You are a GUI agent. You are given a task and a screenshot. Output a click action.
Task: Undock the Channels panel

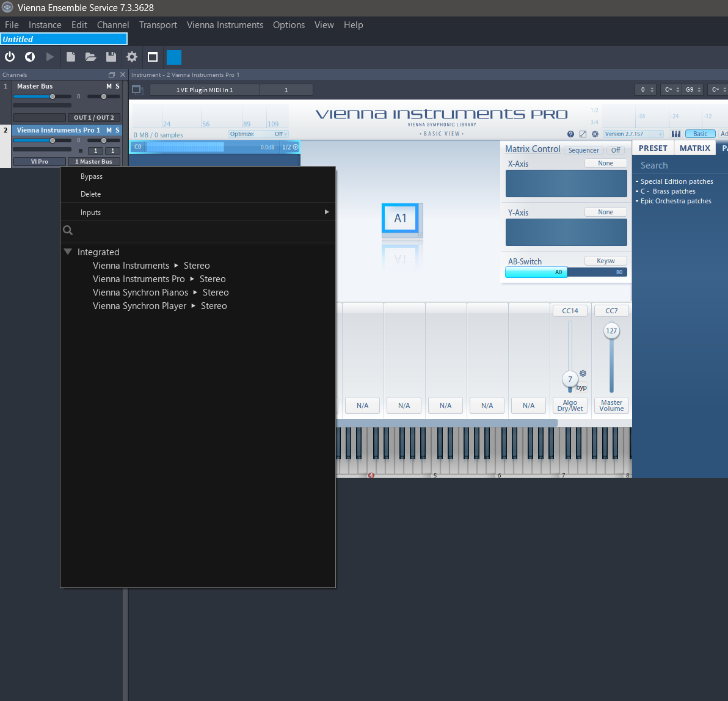tap(111, 74)
